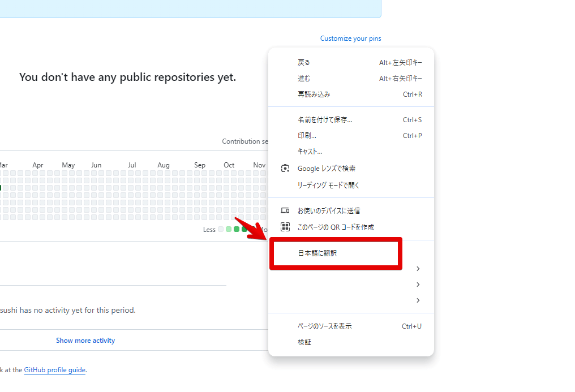Expand the first submenu chevron below translate
The width and height of the screenshot is (575, 392).
click(x=418, y=269)
